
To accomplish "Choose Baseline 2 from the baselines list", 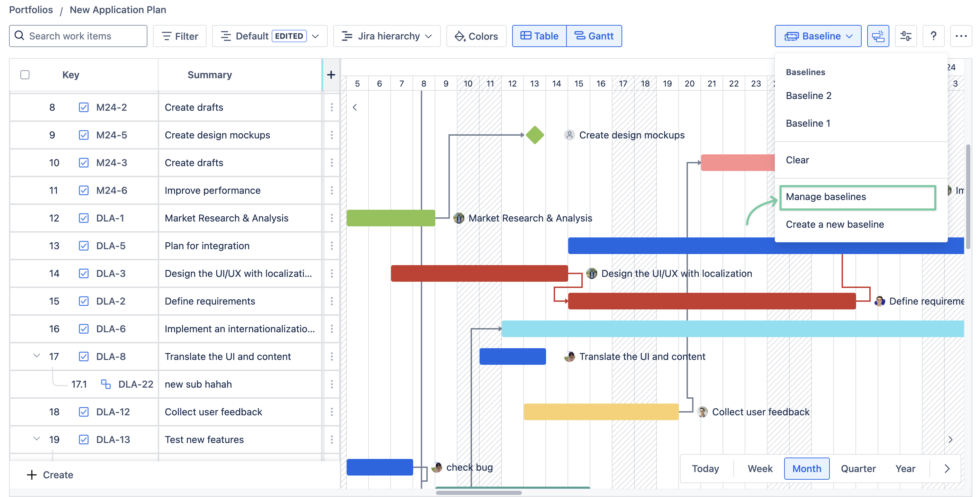I will [x=808, y=96].
